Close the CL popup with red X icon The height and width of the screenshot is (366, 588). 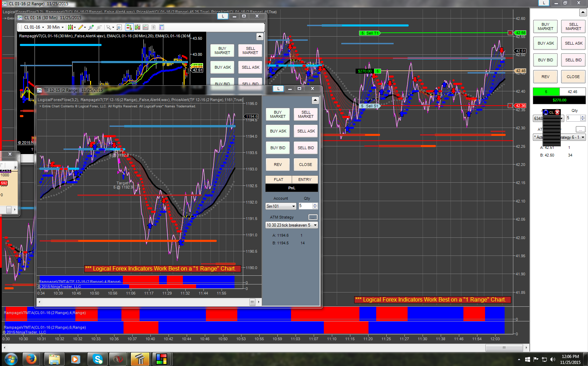(x=557, y=112)
